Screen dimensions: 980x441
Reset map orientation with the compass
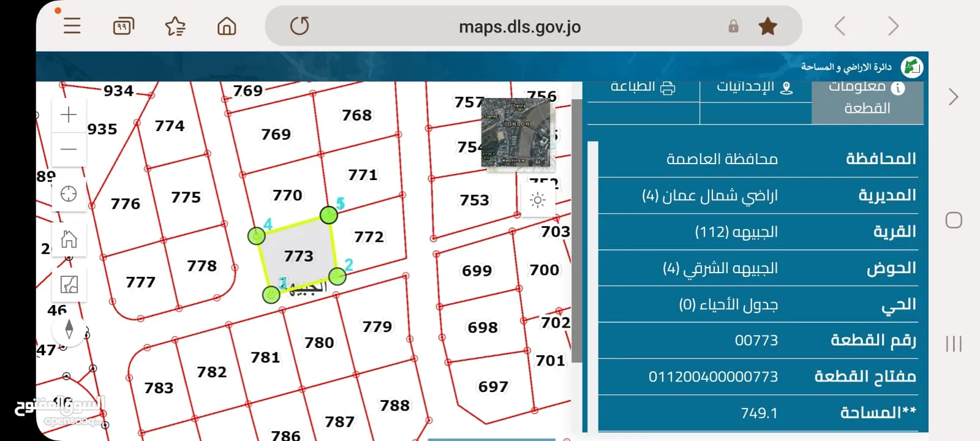69,330
